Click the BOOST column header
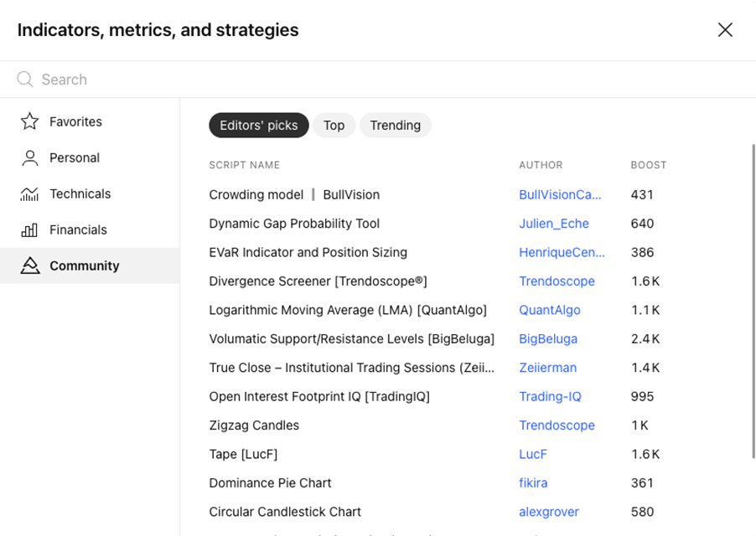The height and width of the screenshot is (536, 756). pos(649,165)
